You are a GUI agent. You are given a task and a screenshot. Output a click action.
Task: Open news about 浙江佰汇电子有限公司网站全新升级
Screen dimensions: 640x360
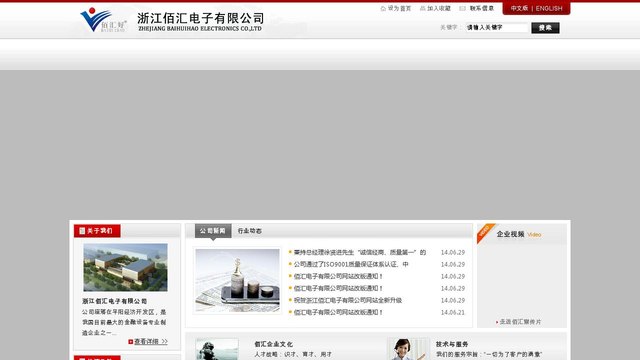click(348, 300)
